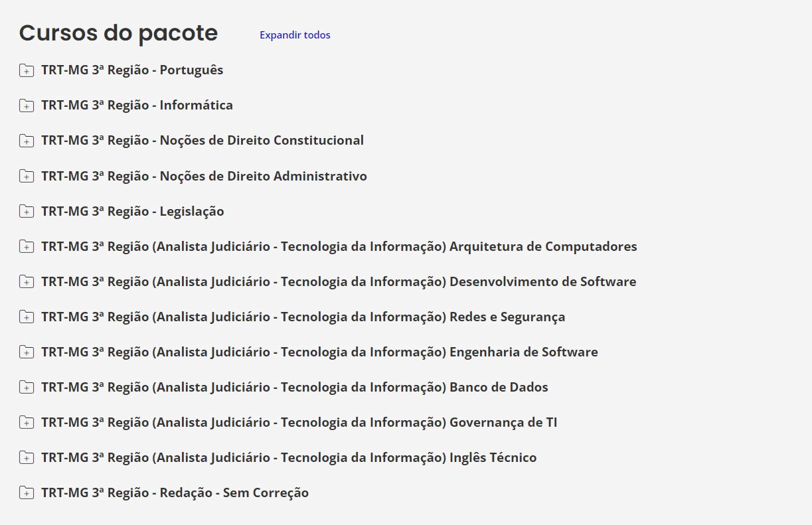Expand folder icon for Noções de Direito Constitucional

(x=27, y=141)
